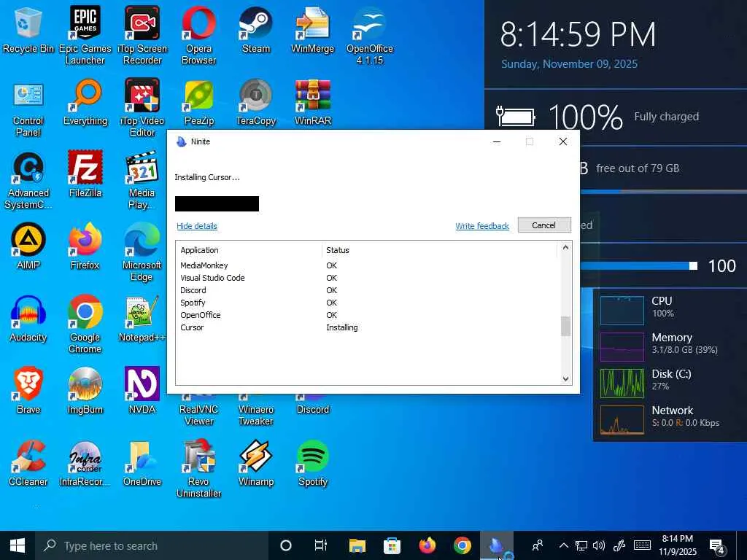Screen dimensions: 747x560
Task: Select the OneDrive desktop icon
Action: click(x=142, y=463)
